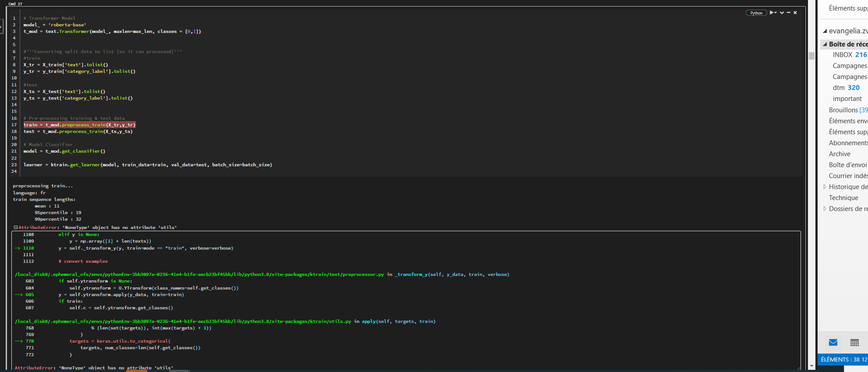This screenshot has width=868, height=372.
Task: Click the notebook vertical scrollbar thumb
Action: click(x=811, y=56)
